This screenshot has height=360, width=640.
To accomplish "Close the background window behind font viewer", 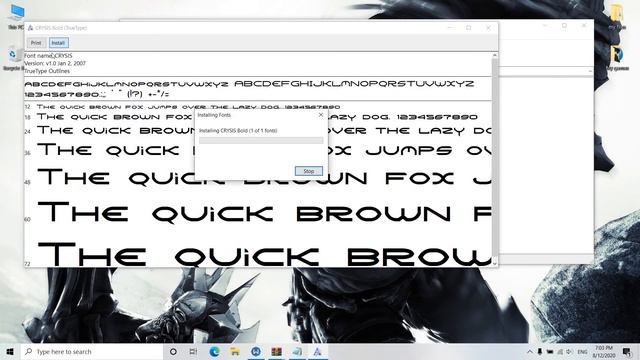I will pyautogui.click(x=584, y=25).
